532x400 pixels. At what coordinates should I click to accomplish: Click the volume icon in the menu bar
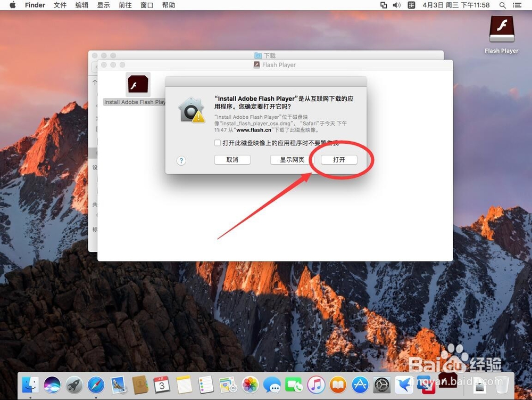coord(397,5)
